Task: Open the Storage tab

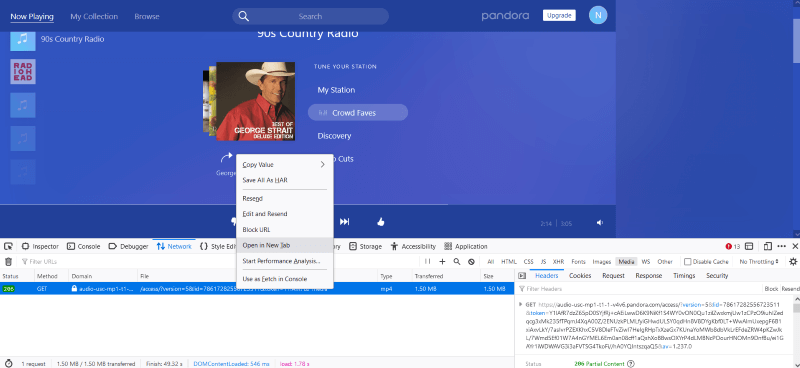Action: 365,247
